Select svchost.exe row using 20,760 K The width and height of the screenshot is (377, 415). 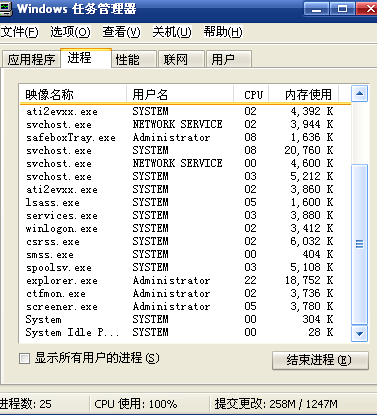pos(185,150)
